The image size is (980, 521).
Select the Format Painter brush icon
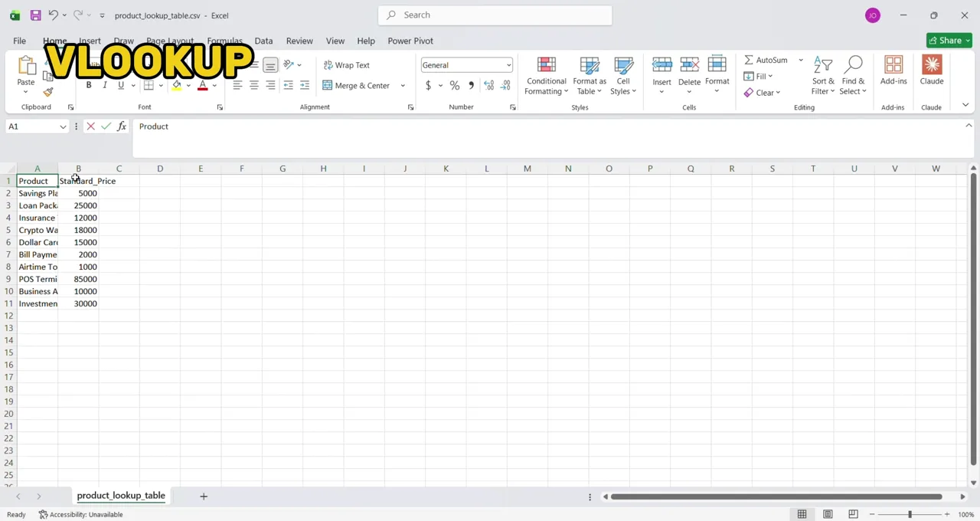click(x=48, y=92)
